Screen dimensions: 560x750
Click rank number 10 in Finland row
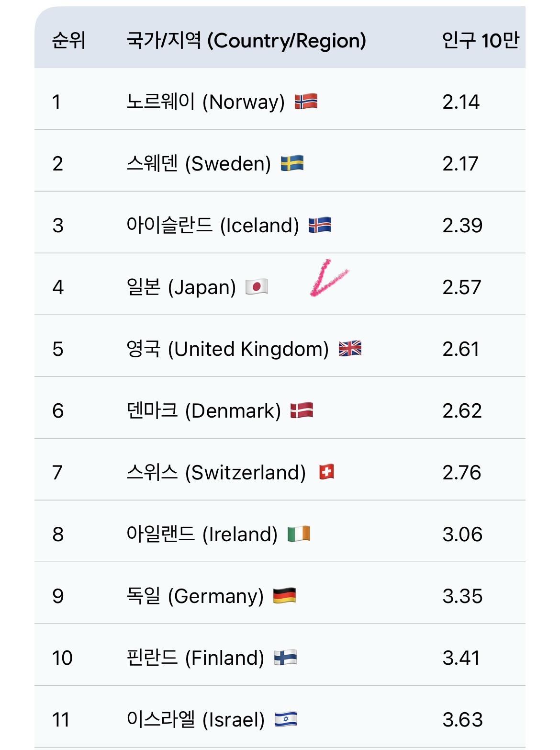pyautogui.click(x=62, y=658)
